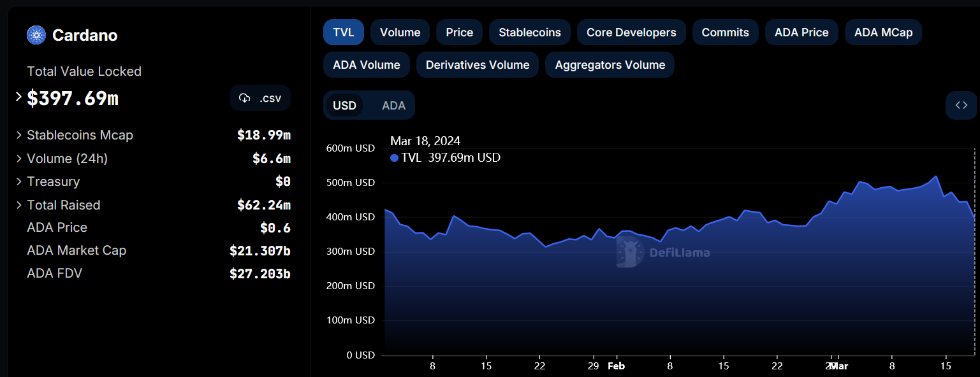Screen dimensions: 980x377
Task: Toggle the Volume chart metric
Action: pos(400,32)
